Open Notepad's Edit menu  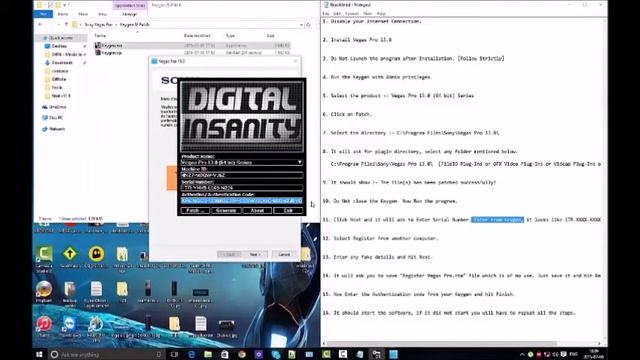click(337, 13)
